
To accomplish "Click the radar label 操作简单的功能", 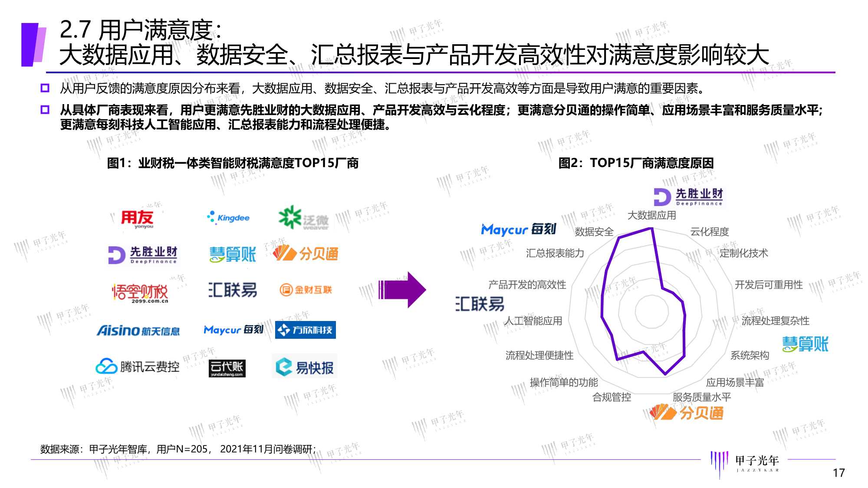I will click(564, 382).
